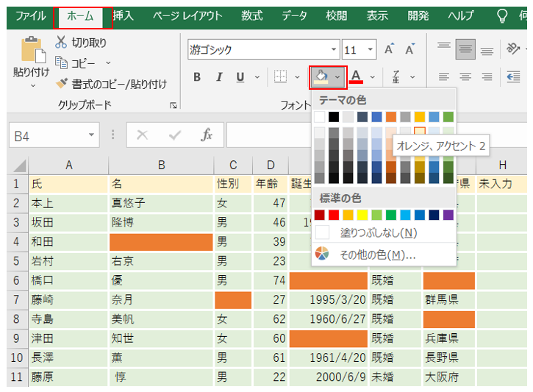Open the font name dropdown showing 游ゴシック

click(x=333, y=50)
